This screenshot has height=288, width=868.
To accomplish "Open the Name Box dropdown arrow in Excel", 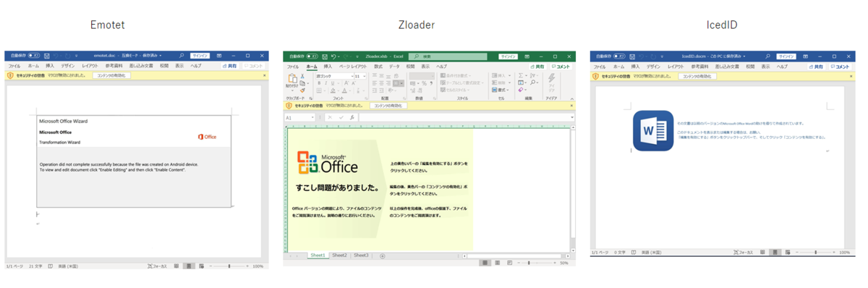I will [x=312, y=117].
